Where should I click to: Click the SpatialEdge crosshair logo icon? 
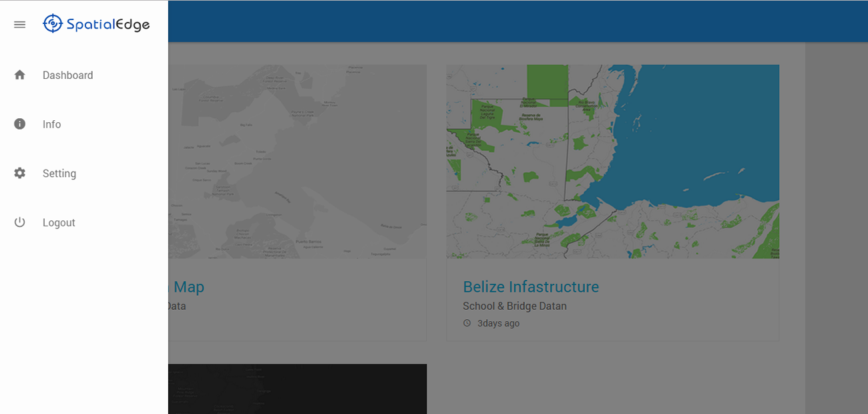click(52, 25)
